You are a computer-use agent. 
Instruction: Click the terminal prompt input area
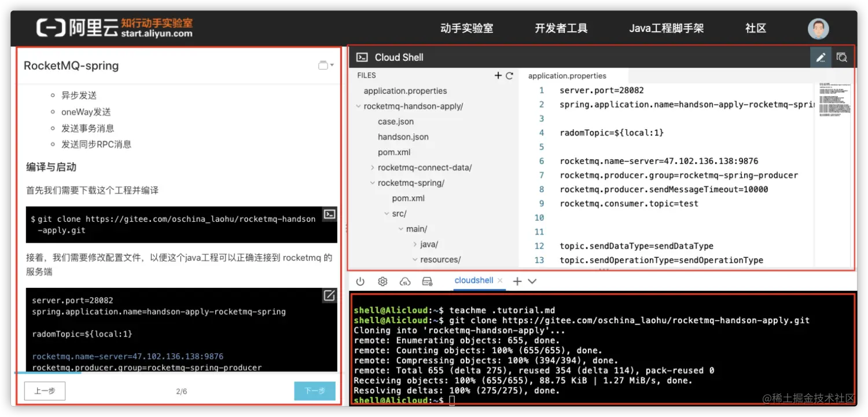452,401
